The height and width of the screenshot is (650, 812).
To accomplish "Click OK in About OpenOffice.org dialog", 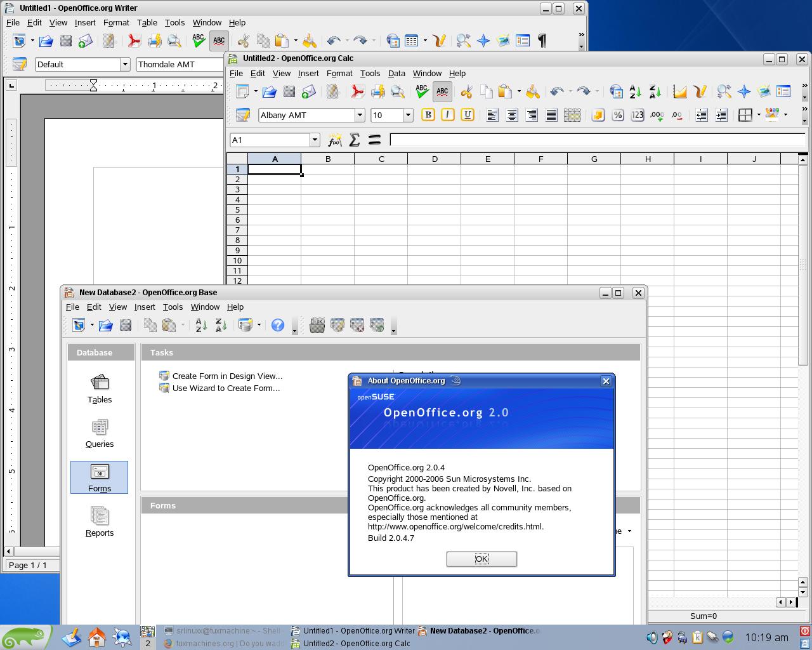I will point(481,559).
